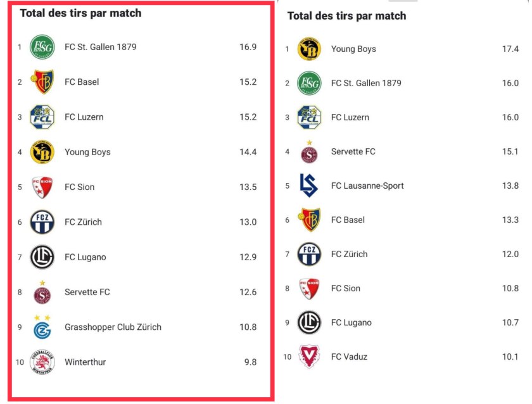Click the Winterthur club crest

pyautogui.click(x=42, y=362)
